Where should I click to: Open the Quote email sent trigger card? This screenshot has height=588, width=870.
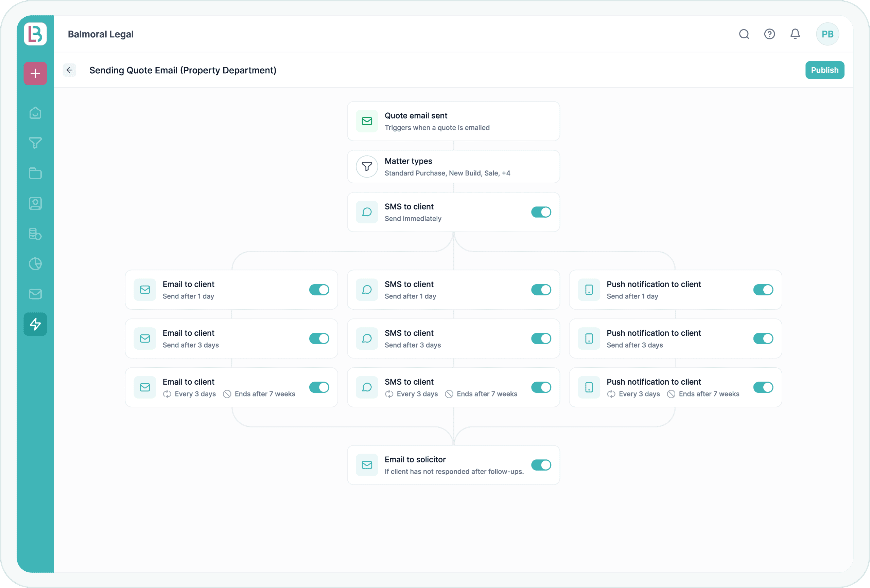tap(453, 121)
